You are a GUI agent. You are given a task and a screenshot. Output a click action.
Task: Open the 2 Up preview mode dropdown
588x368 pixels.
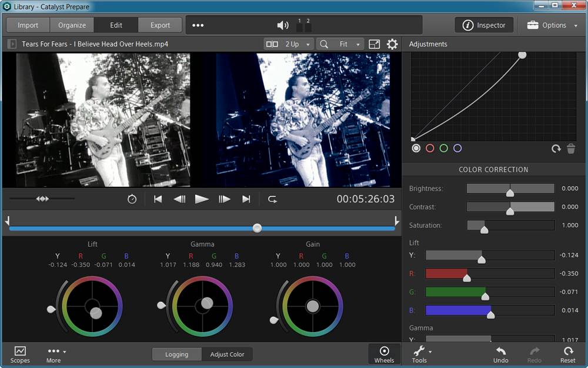[288, 44]
